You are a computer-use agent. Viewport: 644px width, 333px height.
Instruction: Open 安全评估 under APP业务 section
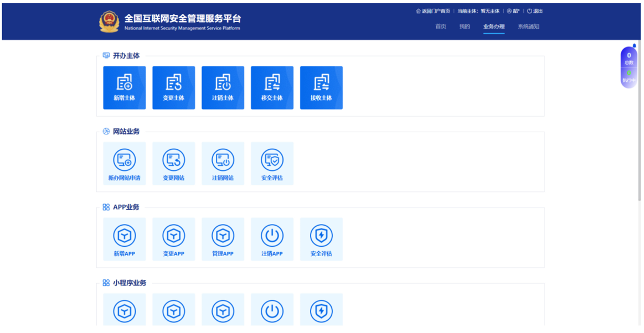pyautogui.click(x=321, y=239)
